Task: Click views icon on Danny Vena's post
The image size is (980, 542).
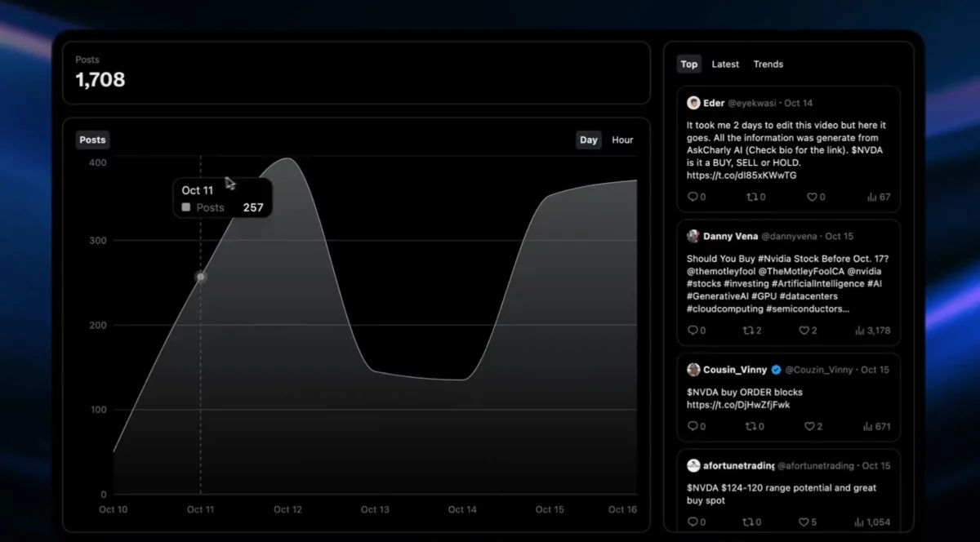Action: pyautogui.click(x=860, y=331)
